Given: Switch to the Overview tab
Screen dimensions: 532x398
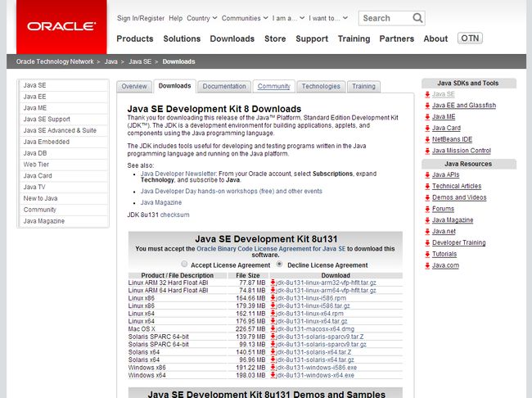Looking at the screenshot, I should pos(134,86).
